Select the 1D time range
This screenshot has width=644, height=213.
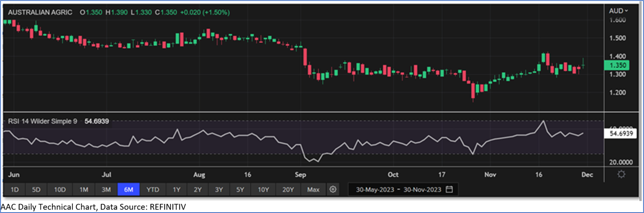click(x=14, y=189)
